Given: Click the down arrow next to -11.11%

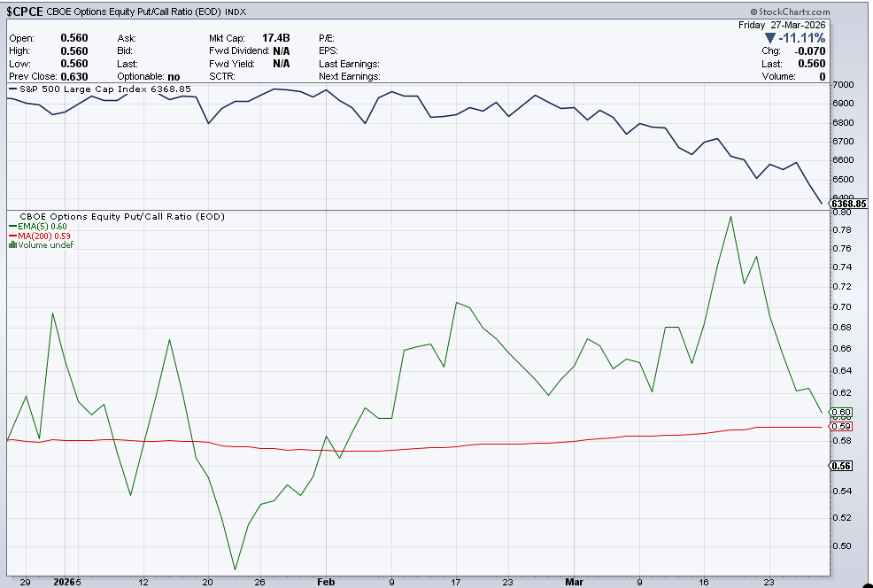Looking at the screenshot, I should (770, 38).
